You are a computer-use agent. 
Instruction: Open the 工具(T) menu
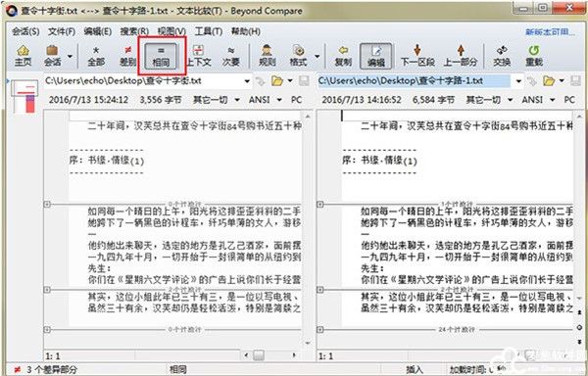tap(208, 31)
